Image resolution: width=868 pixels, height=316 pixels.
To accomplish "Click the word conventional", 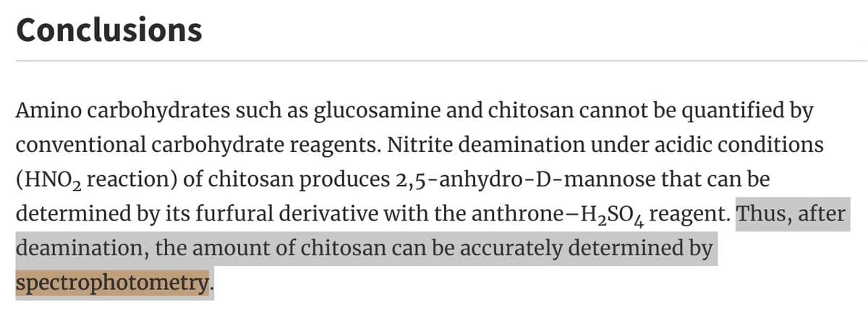I will (x=80, y=145).
